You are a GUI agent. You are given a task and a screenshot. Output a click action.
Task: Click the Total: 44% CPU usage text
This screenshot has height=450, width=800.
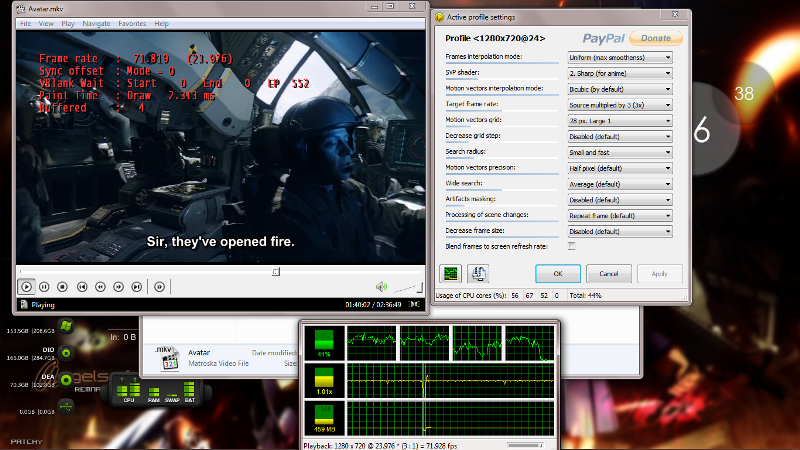click(x=586, y=295)
